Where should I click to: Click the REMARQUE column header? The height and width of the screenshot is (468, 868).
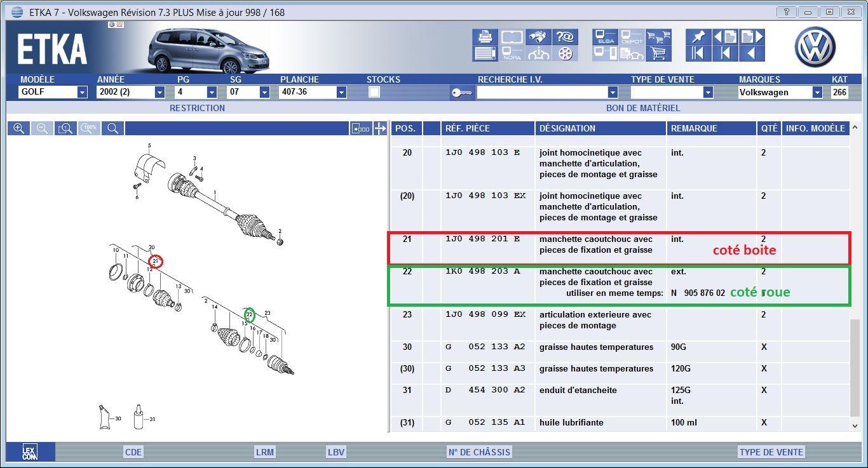coord(711,128)
